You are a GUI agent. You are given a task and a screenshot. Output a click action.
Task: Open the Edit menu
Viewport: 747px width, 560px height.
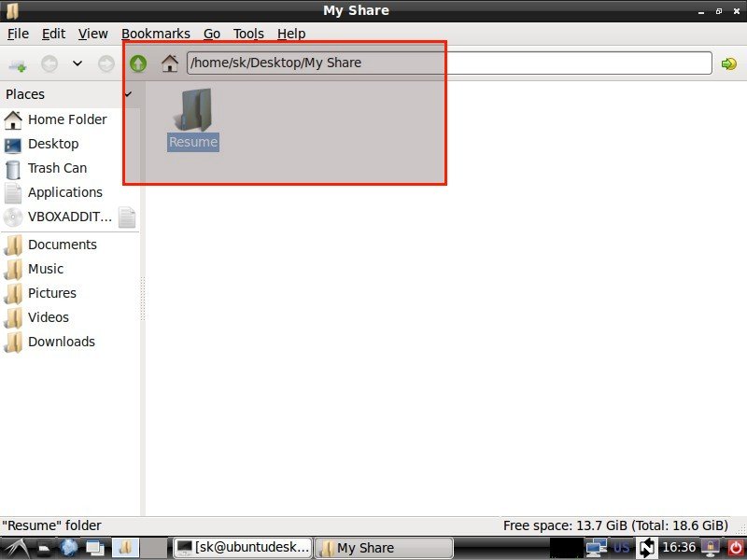53,34
